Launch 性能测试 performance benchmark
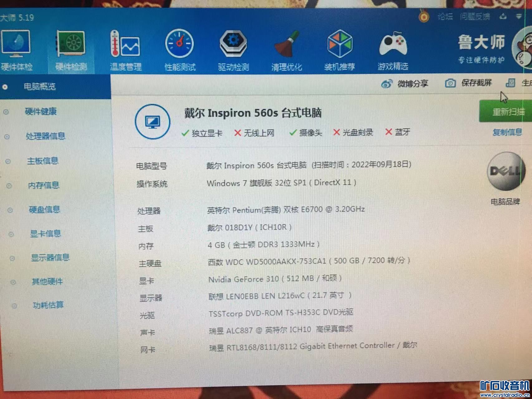This screenshot has width=532, height=399. coord(180,50)
